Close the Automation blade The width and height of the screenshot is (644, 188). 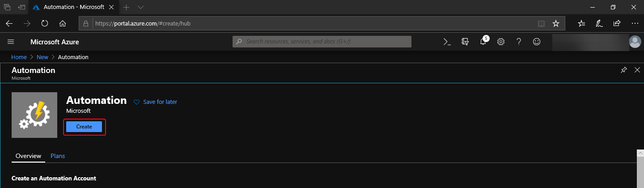tap(637, 70)
